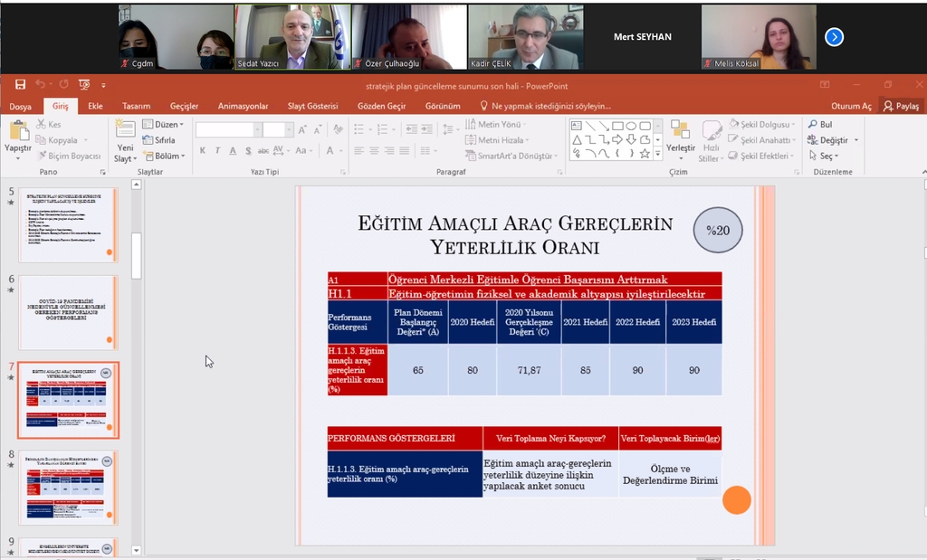Image resolution: width=927 pixels, height=560 pixels.
Task: Toggle underline text formatting
Action: click(x=233, y=150)
